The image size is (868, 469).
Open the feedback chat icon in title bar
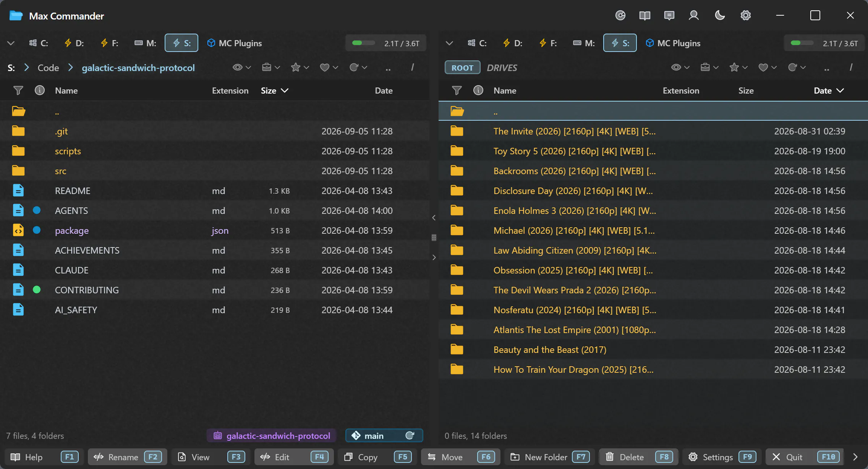click(669, 16)
